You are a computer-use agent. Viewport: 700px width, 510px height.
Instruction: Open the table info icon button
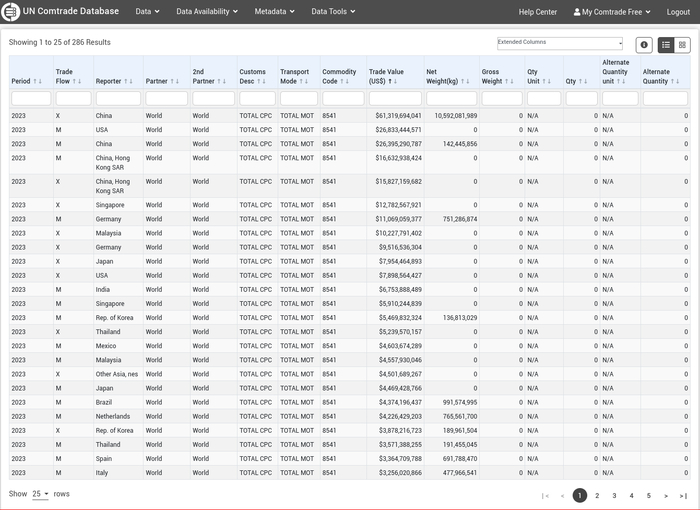coord(644,45)
